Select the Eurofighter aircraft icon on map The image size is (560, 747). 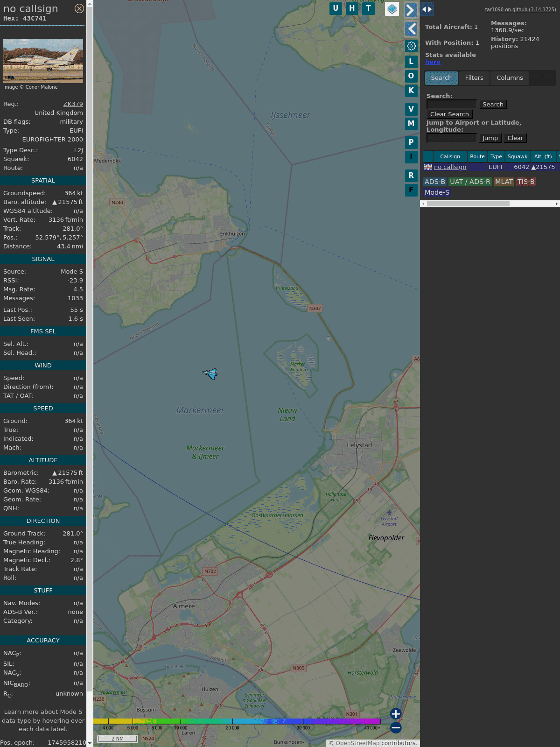click(210, 373)
